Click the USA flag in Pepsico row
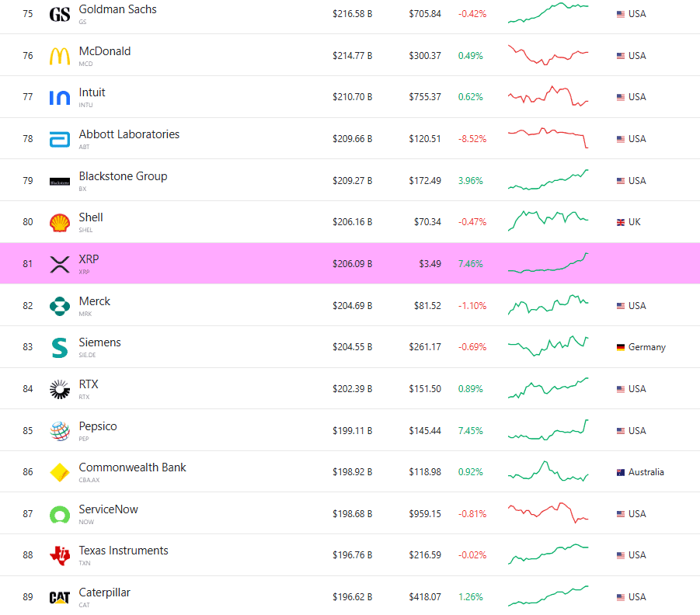Image resolution: width=700 pixels, height=615 pixels. 621,431
